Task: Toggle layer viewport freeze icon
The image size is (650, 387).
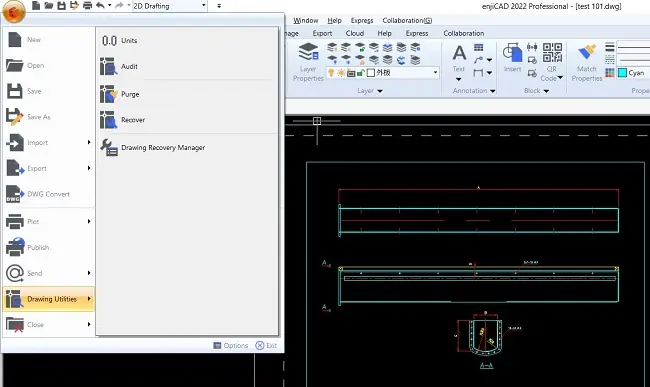Action: pos(351,73)
